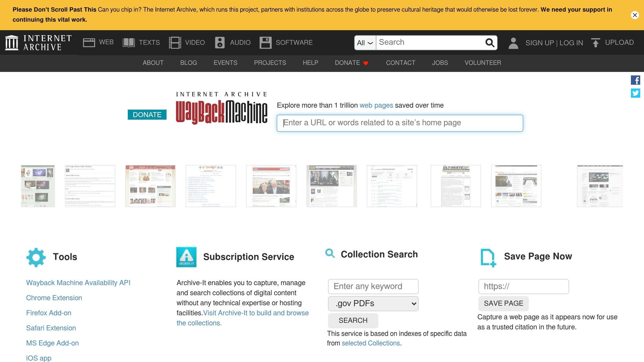Open the Ultimate Band List thumbnail

456,186
